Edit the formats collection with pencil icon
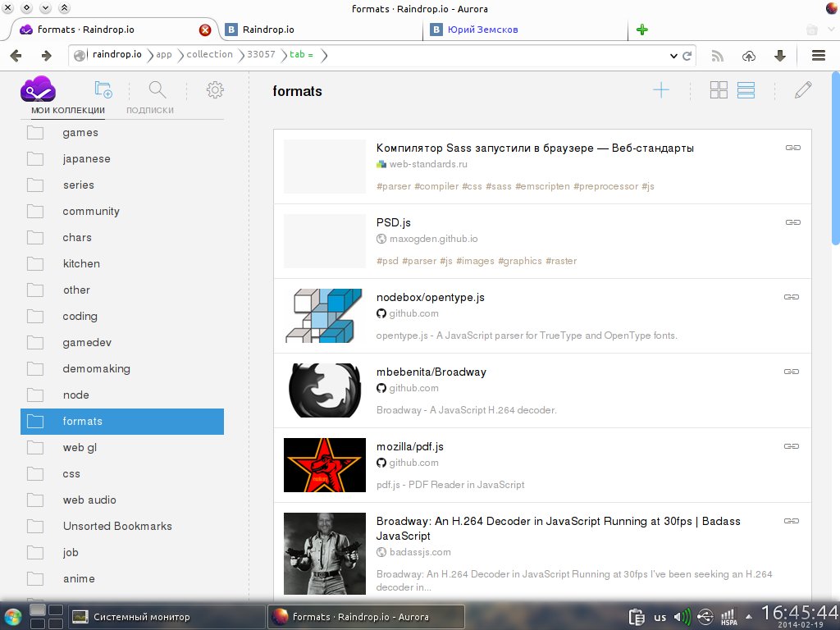 [x=803, y=90]
